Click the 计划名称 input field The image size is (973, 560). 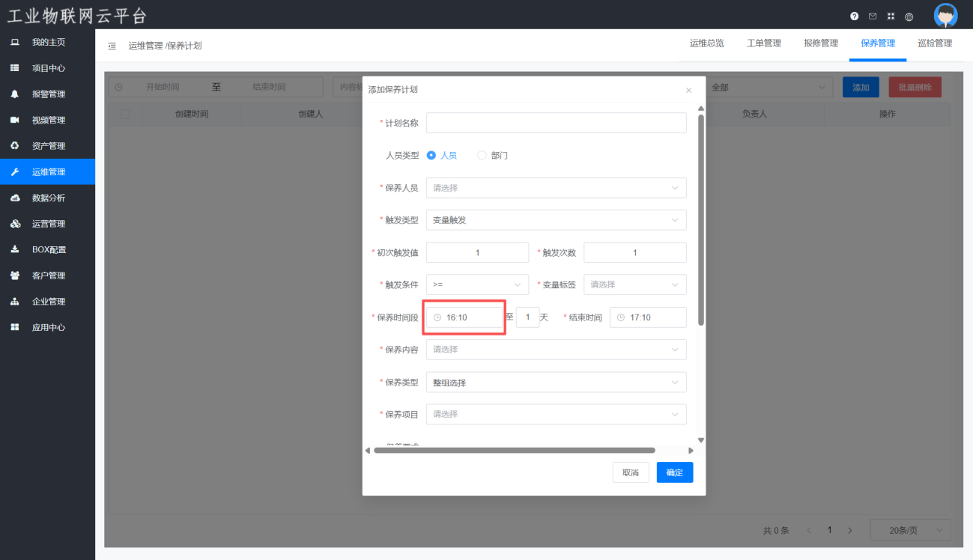pos(556,123)
